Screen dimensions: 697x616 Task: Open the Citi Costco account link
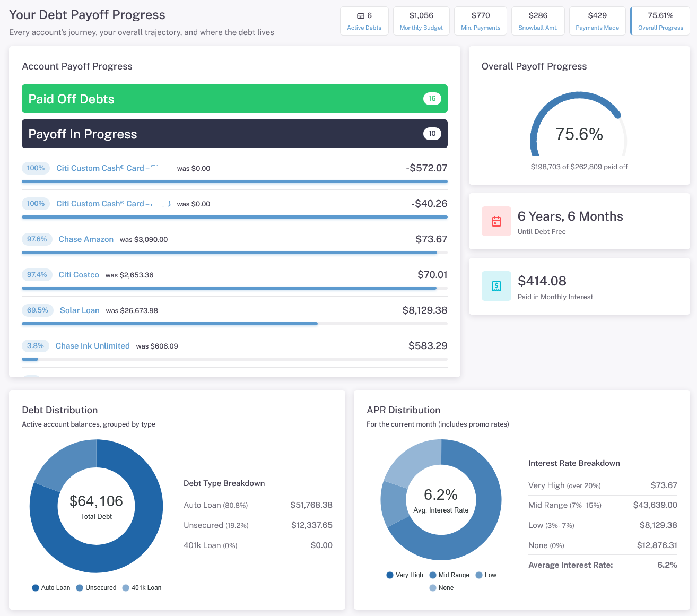[x=79, y=275]
